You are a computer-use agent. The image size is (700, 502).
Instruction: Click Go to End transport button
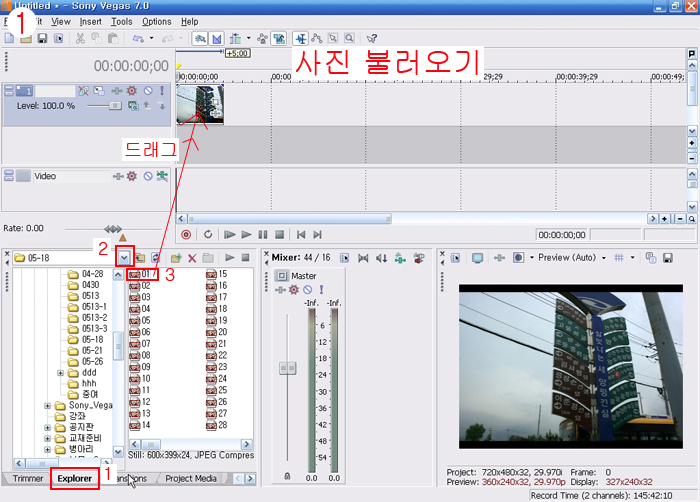click(317, 234)
